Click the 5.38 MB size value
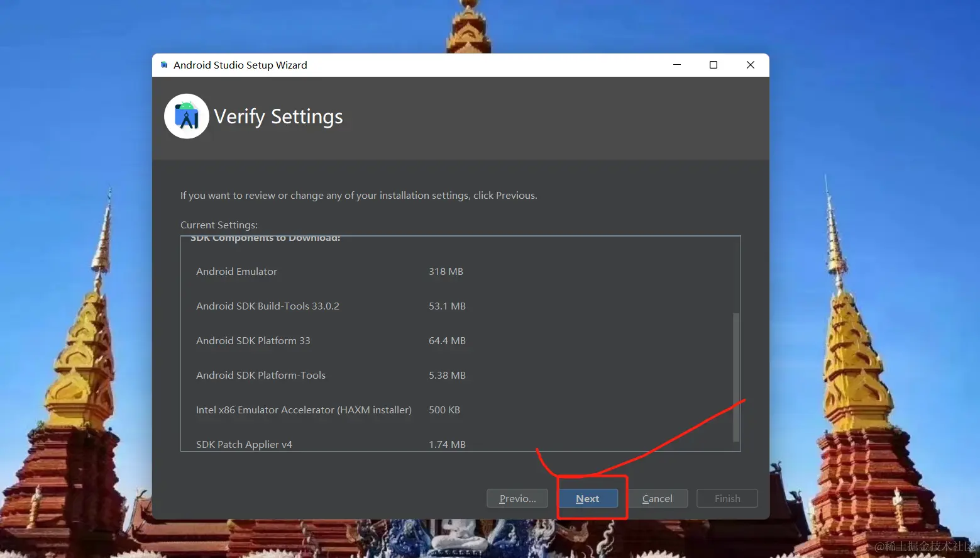Image resolution: width=980 pixels, height=558 pixels. [447, 375]
